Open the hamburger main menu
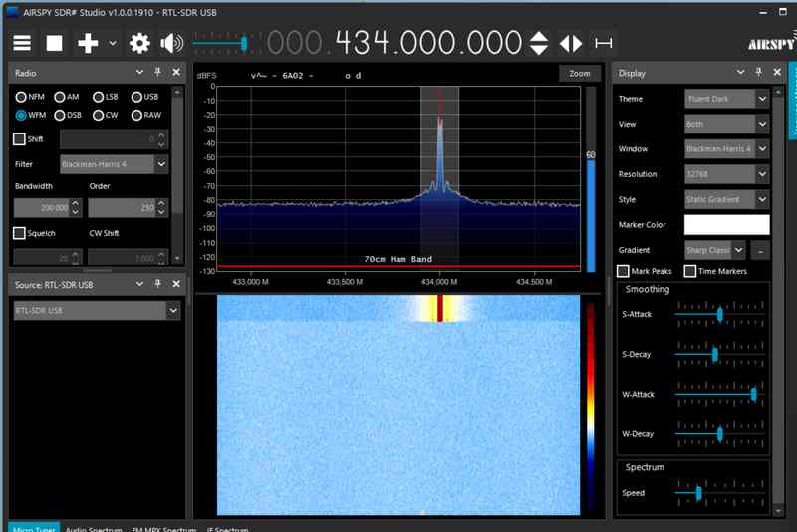The width and height of the screenshot is (797, 532). click(x=22, y=43)
